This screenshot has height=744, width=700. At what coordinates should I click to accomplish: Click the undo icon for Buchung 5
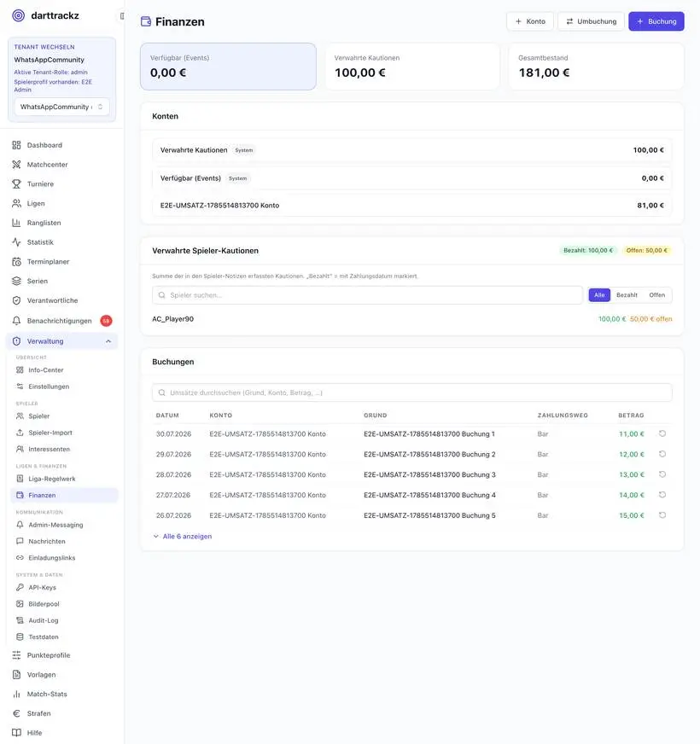662,515
